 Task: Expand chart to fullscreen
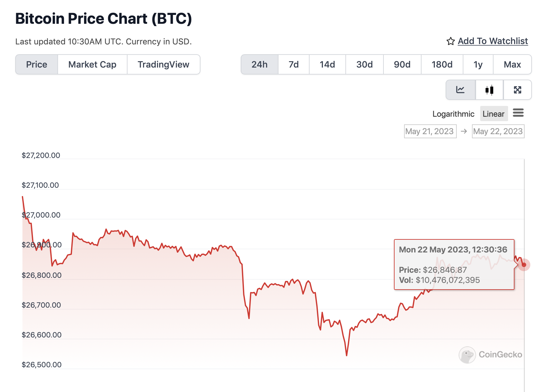(x=517, y=90)
